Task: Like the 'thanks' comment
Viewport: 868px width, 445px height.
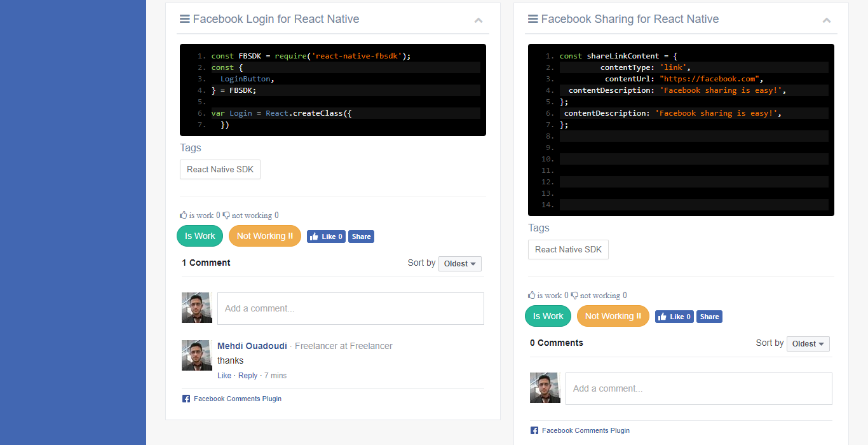Action: coord(224,376)
